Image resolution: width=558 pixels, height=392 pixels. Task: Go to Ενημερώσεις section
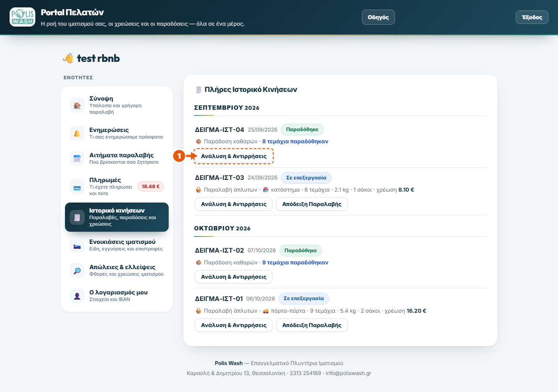point(117,133)
